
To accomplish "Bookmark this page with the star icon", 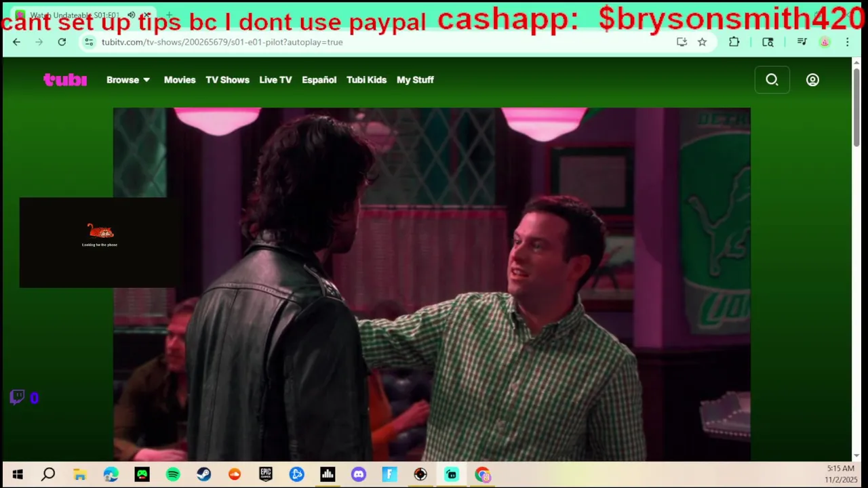I will tap(702, 42).
